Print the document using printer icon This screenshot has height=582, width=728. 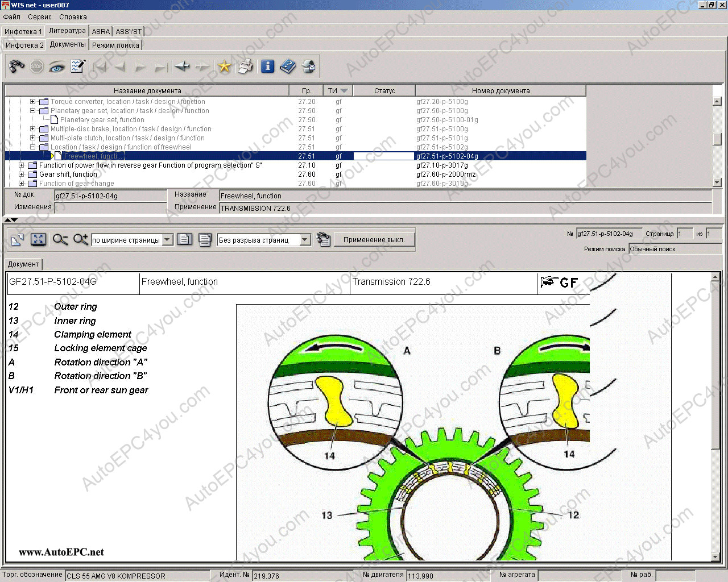point(245,66)
